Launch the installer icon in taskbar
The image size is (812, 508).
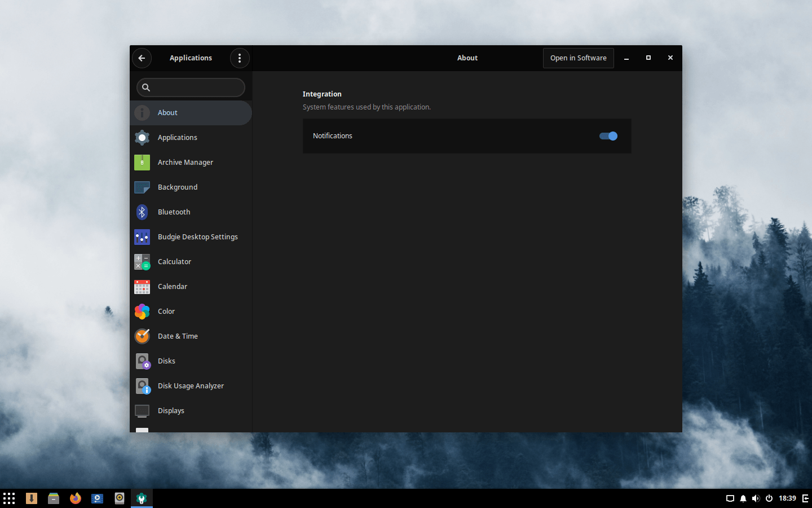(x=32, y=498)
